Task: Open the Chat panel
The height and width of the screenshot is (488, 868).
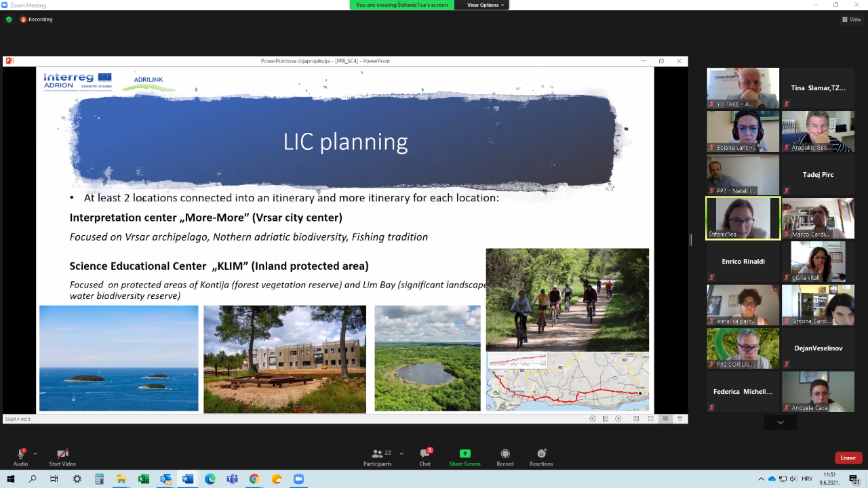Action: tap(425, 457)
